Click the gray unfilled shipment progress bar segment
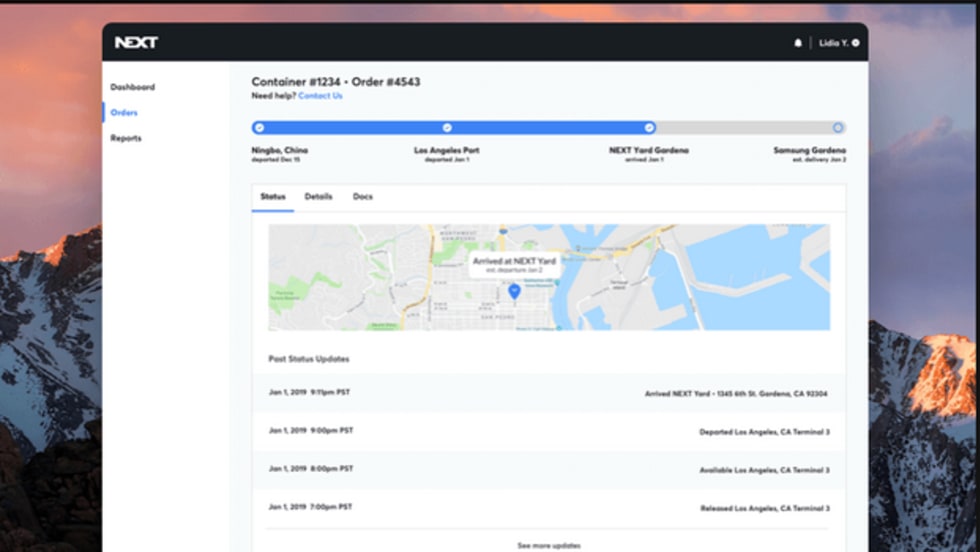 pyautogui.click(x=745, y=128)
